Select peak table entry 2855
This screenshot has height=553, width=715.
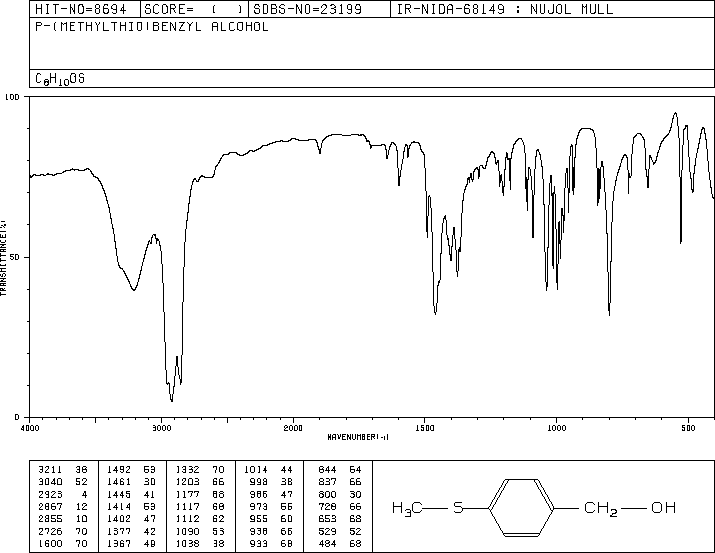(50, 519)
